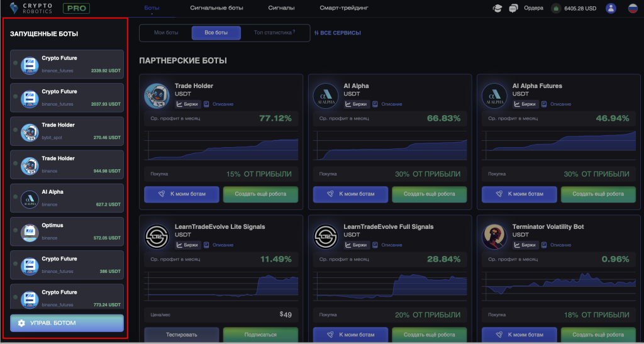644x344 pixels.
Task: Open the Ордера link
Action: [x=533, y=8]
